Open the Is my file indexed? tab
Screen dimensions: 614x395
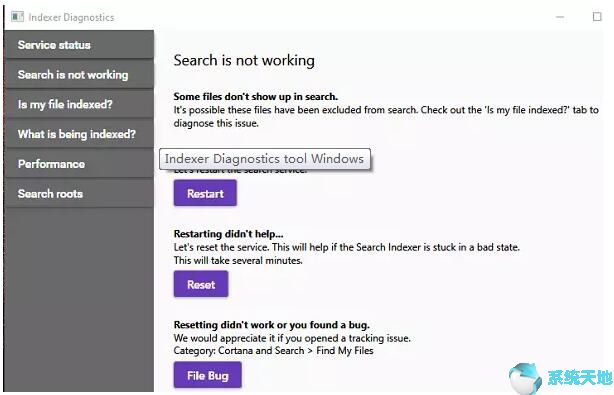point(79,104)
